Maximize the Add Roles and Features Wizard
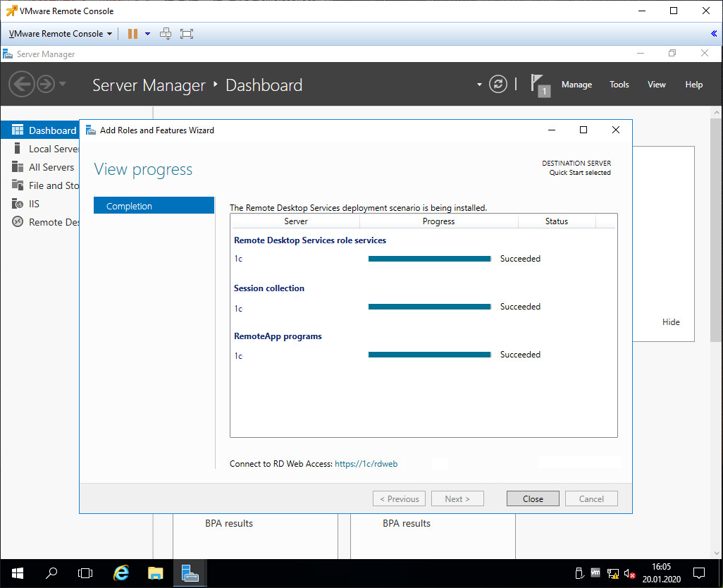The width and height of the screenshot is (723, 588). click(x=583, y=130)
